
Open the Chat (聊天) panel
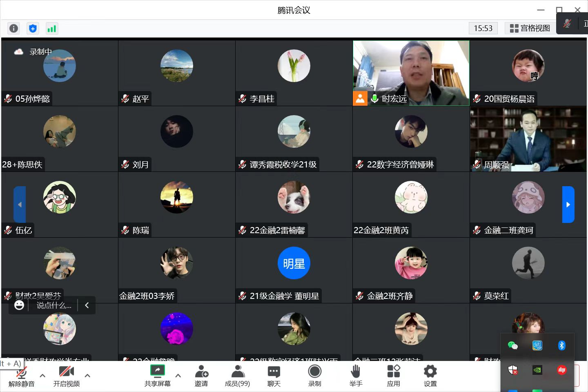point(274,376)
